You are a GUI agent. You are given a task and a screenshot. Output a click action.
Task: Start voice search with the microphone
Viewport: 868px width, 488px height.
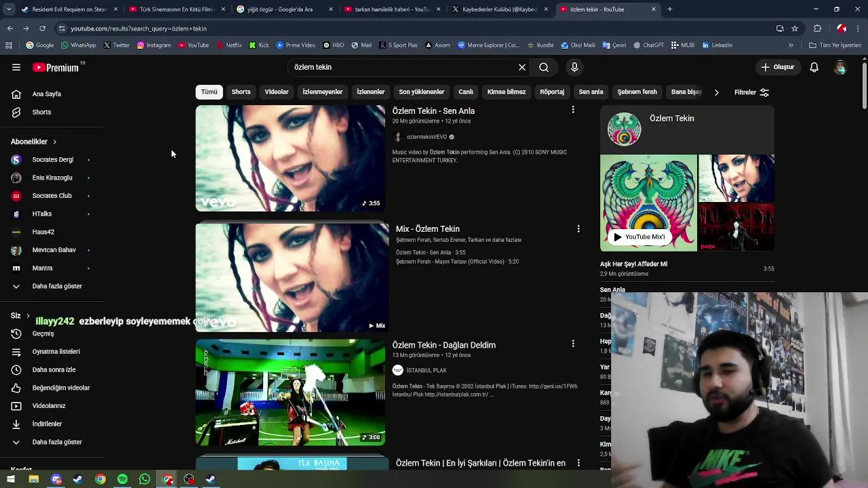(x=574, y=67)
